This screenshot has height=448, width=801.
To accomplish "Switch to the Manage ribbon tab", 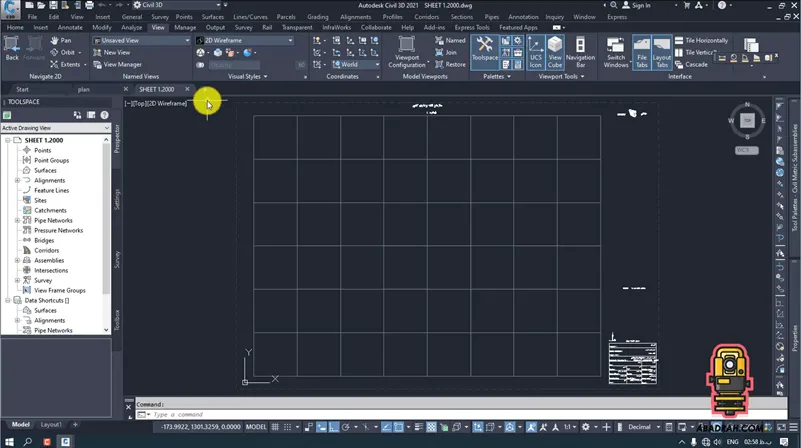I will point(185,27).
